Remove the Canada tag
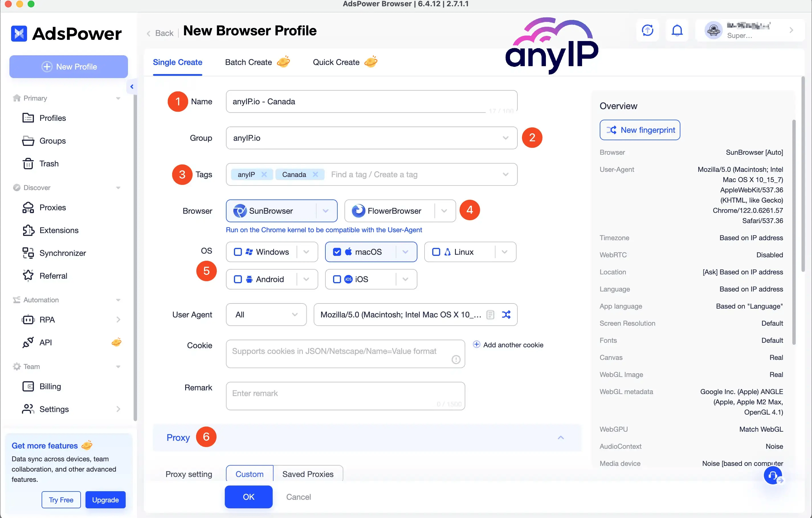 point(315,174)
